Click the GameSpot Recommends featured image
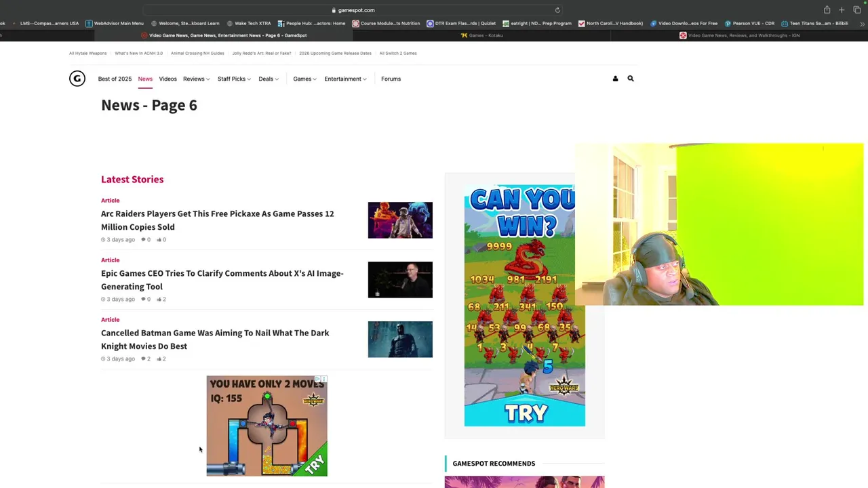This screenshot has height=488, width=868. tap(524, 482)
